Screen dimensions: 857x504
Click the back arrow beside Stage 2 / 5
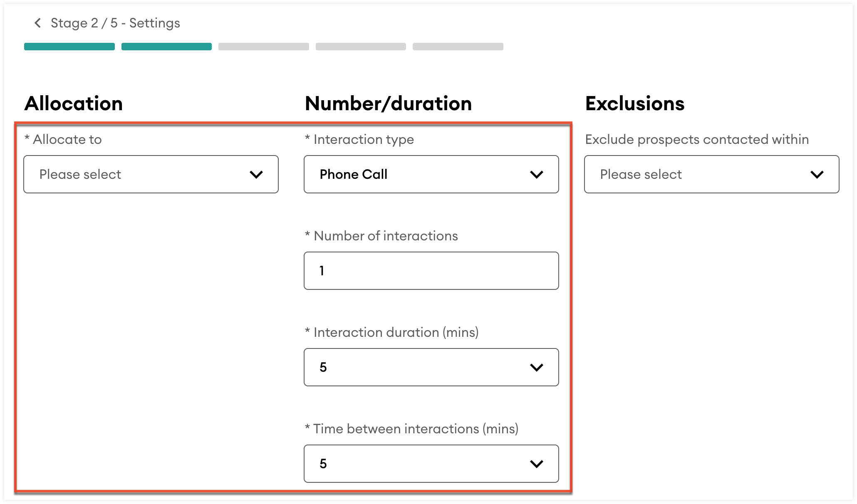point(37,23)
